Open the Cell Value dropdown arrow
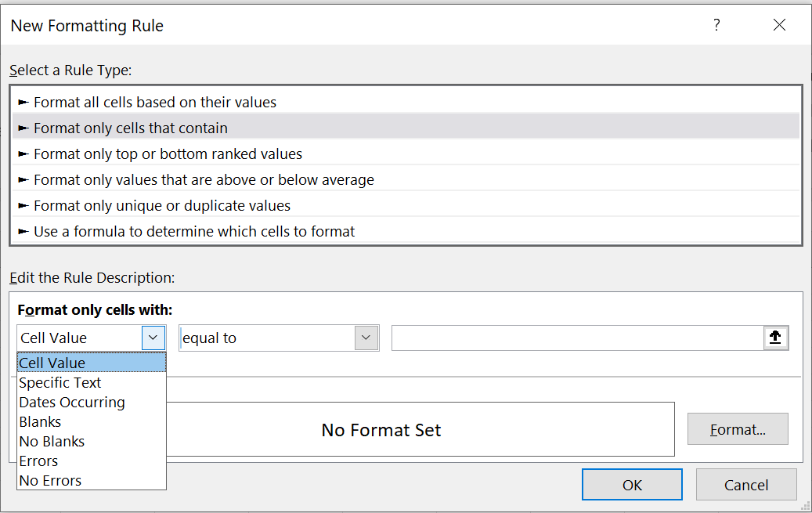The image size is (812, 513). coord(153,338)
